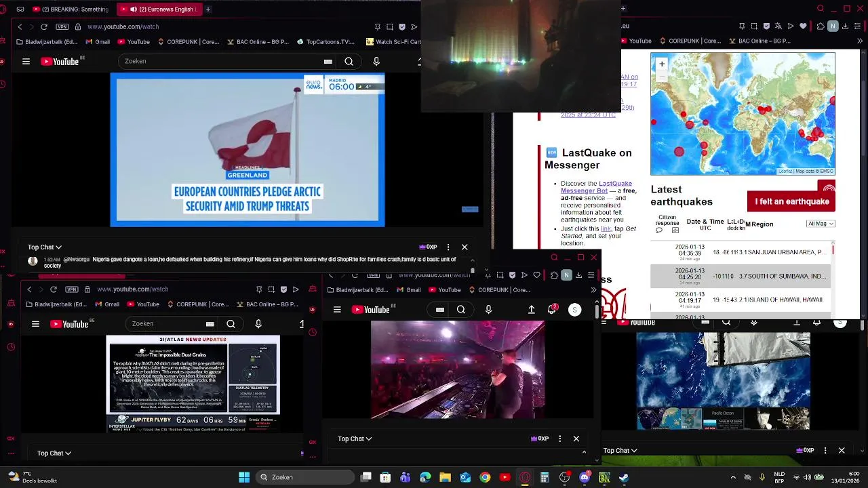Expand Top Chat dropdown in 3I/ATLAS window
Screen dimensions: 868x488
[54, 453]
